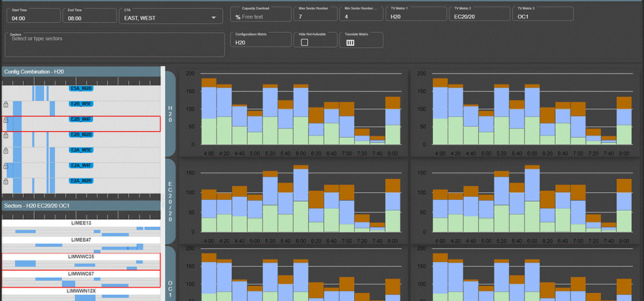Screen dimensions: 644x301
Task: Click the lock icon on the E2A_W2B row
Action: [6, 181]
